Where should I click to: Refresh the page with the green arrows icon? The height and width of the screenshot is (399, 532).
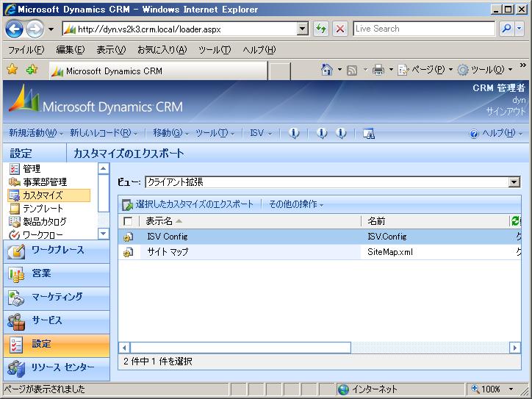[320, 29]
